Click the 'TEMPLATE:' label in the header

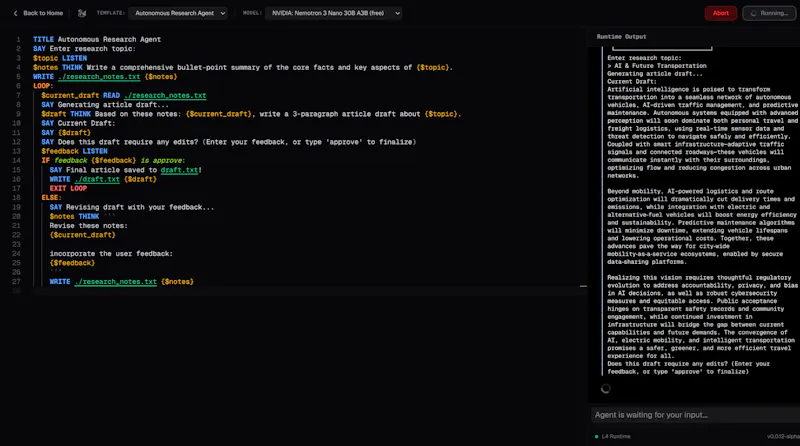coord(110,13)
